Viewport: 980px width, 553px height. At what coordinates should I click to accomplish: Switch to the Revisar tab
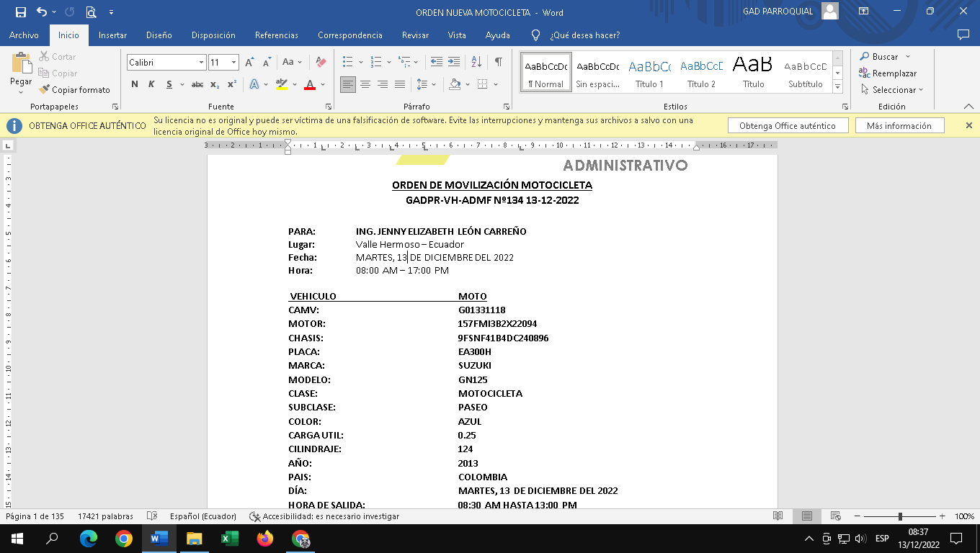(415, 35)
